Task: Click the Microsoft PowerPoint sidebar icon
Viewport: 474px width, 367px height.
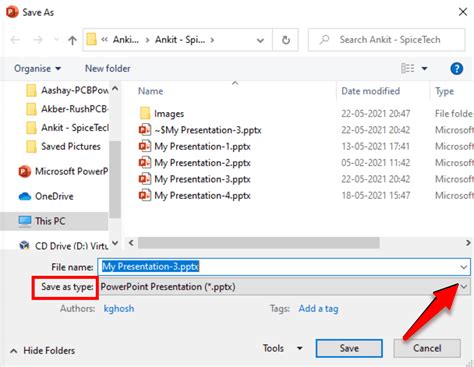Action: pos(25,171)
